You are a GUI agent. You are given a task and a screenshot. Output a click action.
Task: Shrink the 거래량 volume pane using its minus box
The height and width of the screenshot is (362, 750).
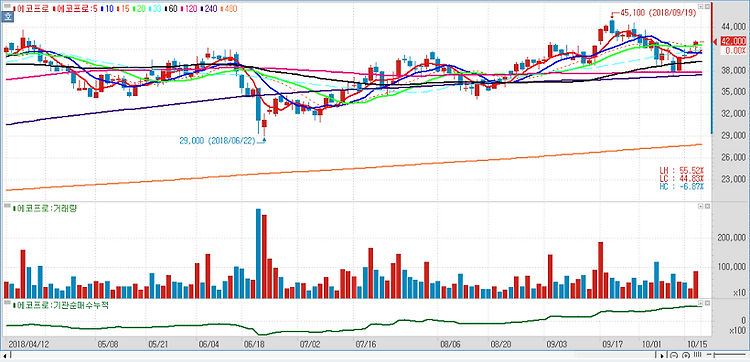tap(701, 206)
